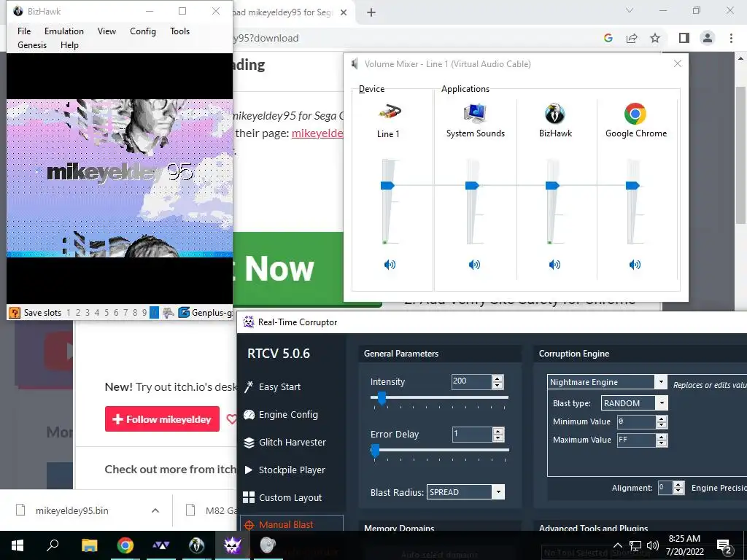Viewport: 747px width, 560px height.
Task: Open the Blast type RANDOM dropdown
Action: pos(662,403)
